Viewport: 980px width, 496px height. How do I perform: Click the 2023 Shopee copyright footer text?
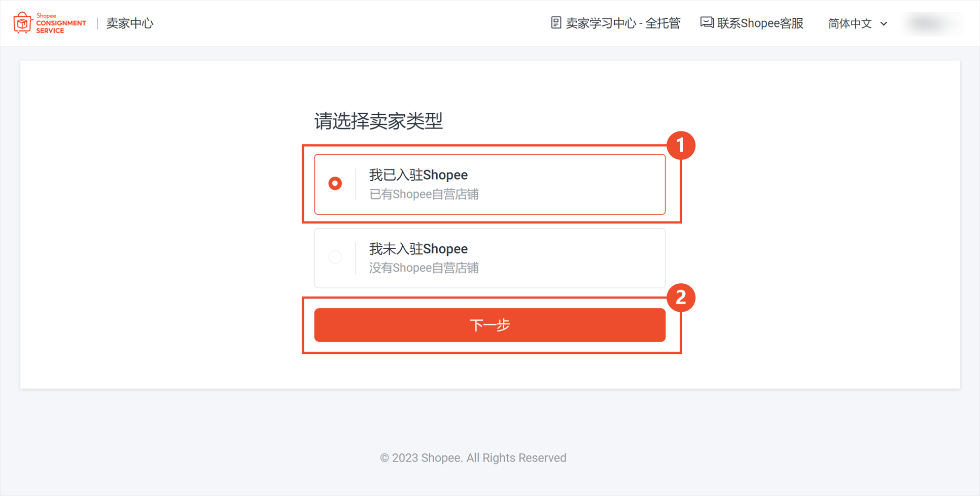pos(473,458)
